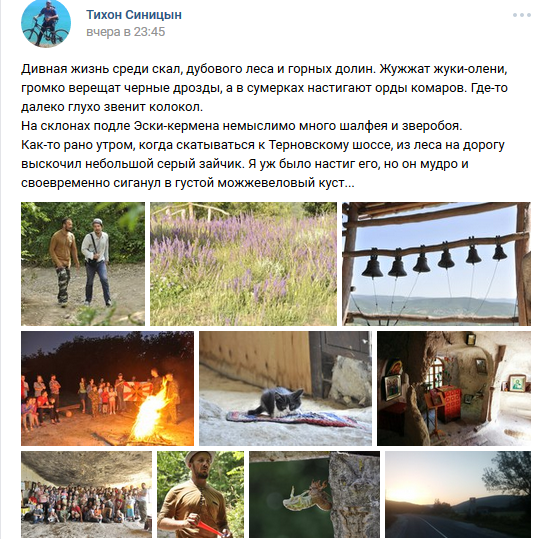Open the large group under rock photo
This screenshot has height=539, width=542.
(x=86, y=494)
